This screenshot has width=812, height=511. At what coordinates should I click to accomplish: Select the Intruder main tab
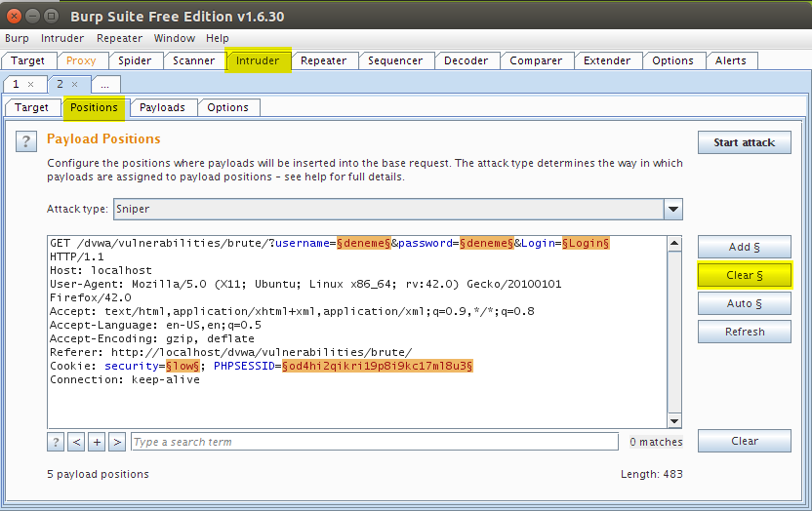258,60
